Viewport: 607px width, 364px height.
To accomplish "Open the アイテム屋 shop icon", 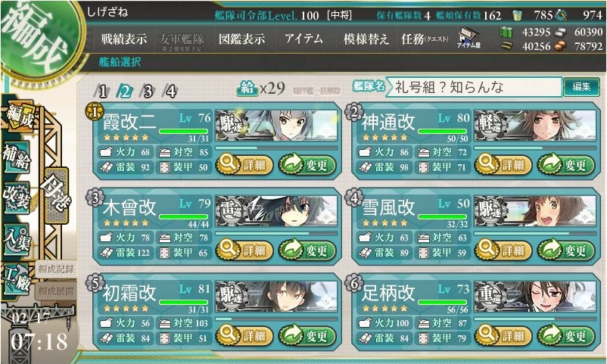I will [468, 38].
